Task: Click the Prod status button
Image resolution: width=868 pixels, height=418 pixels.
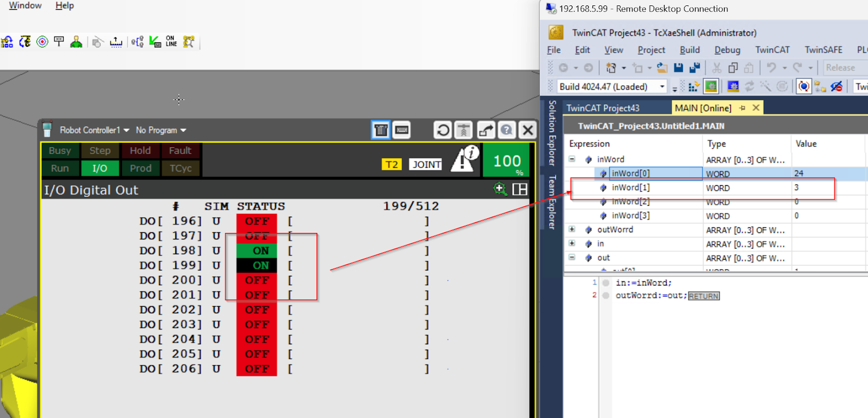Action: click(x=141, y=168)
